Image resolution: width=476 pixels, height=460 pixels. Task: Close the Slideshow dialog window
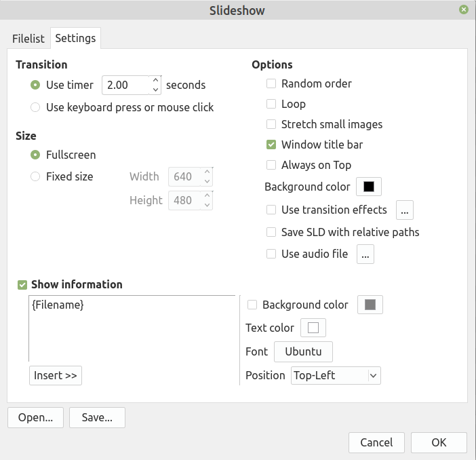(x=463, y=10)
